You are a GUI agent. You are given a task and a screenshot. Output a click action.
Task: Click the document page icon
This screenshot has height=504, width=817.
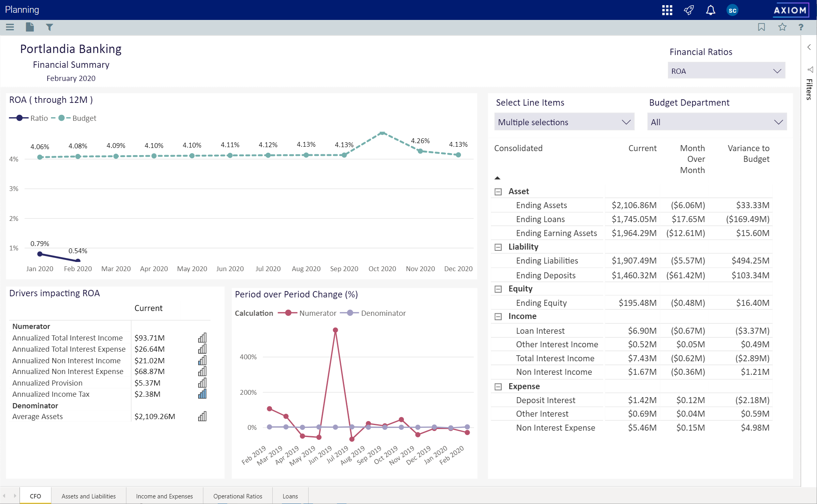tap(30, 27)
